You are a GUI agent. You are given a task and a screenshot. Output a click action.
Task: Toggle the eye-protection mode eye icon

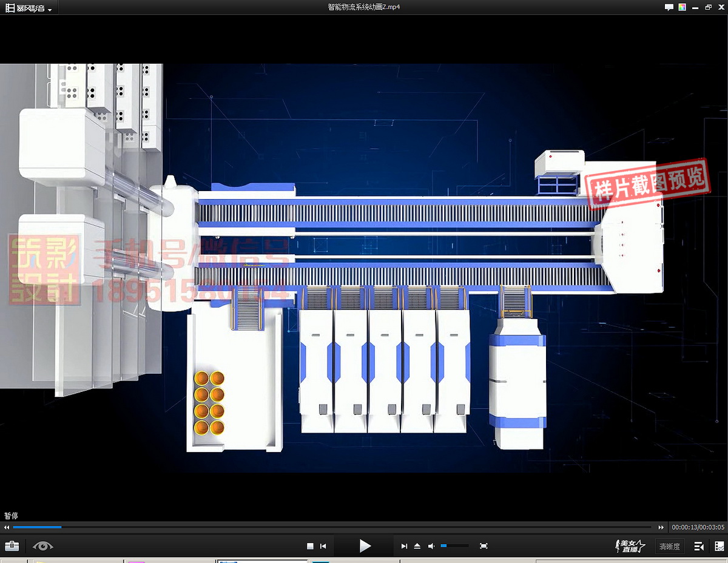tap(43, 546)
